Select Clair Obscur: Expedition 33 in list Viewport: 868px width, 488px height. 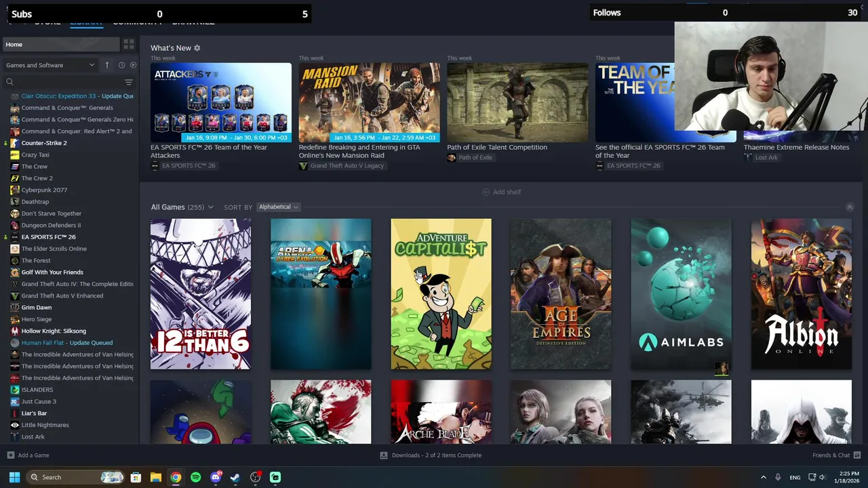pyautogui.click(x=71, y=96)
